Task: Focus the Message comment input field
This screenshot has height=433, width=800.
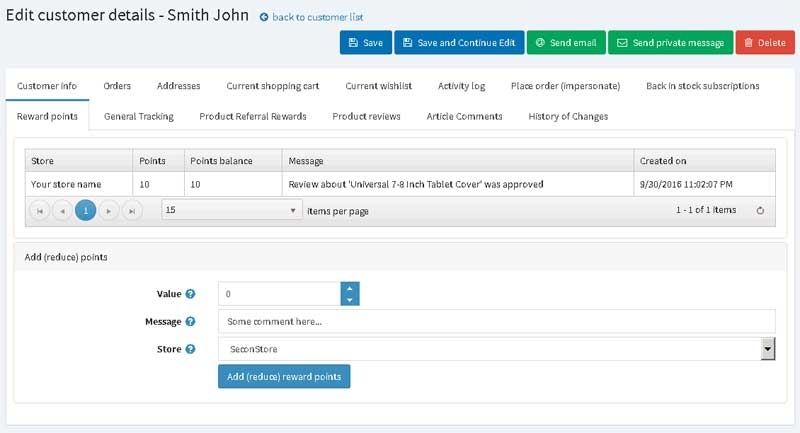Action: 496,321
